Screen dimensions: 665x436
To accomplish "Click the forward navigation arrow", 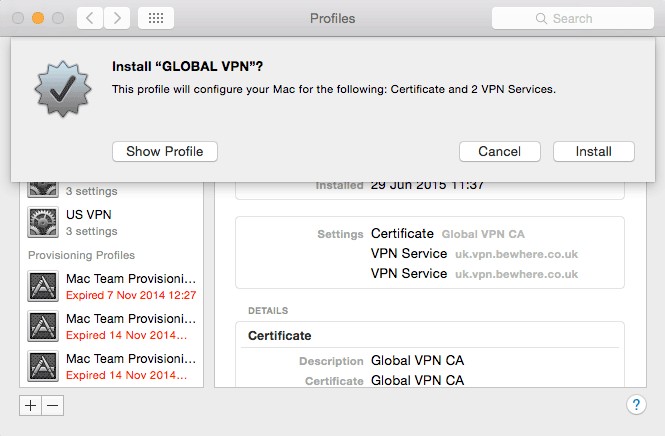I will [x=117, y=18].
